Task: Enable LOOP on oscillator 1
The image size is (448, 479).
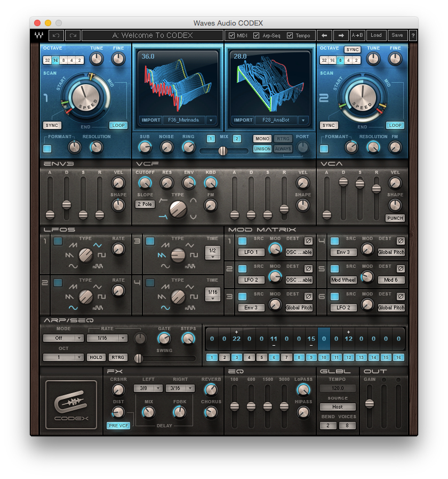Action: click(118, 125)
